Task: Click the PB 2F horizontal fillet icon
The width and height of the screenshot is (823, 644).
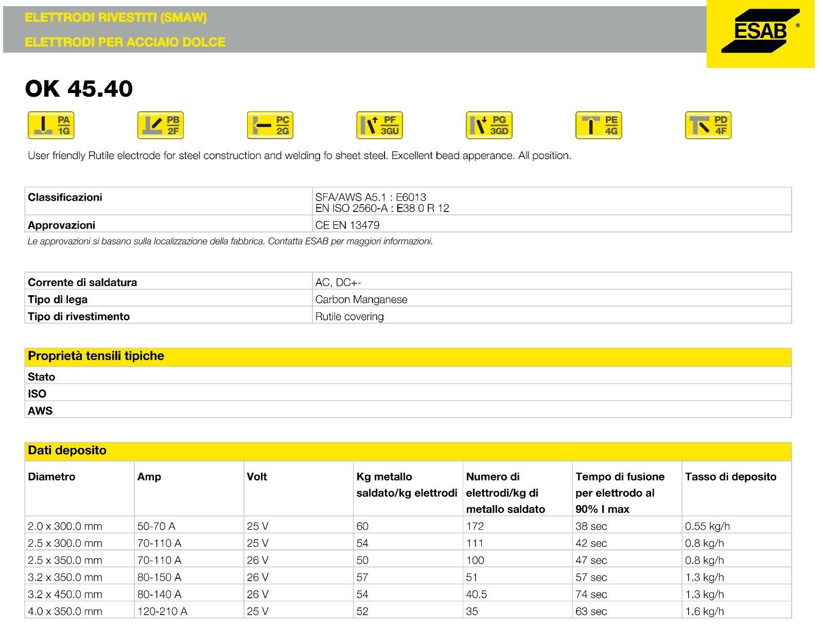Action: pyautogui.click(x=161, y=125)
